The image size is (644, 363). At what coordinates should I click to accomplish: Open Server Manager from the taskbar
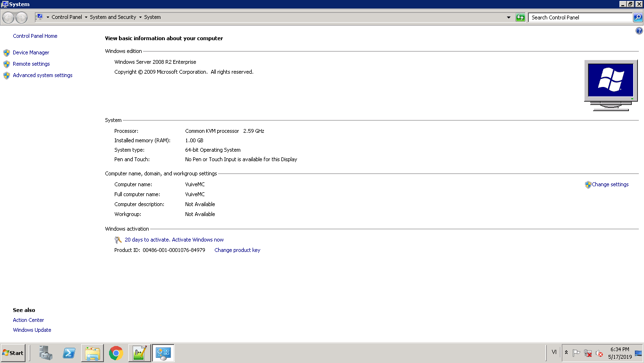tap(46, 353)
